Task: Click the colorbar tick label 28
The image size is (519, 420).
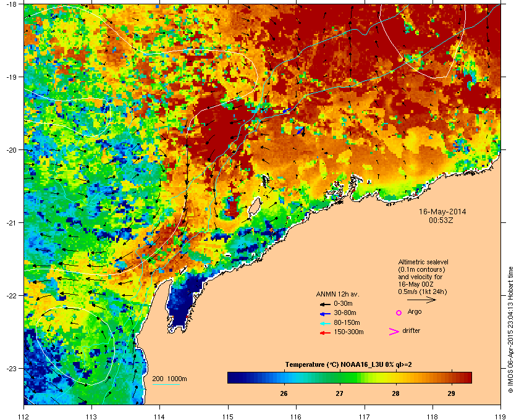Action: tap(395, 394)
